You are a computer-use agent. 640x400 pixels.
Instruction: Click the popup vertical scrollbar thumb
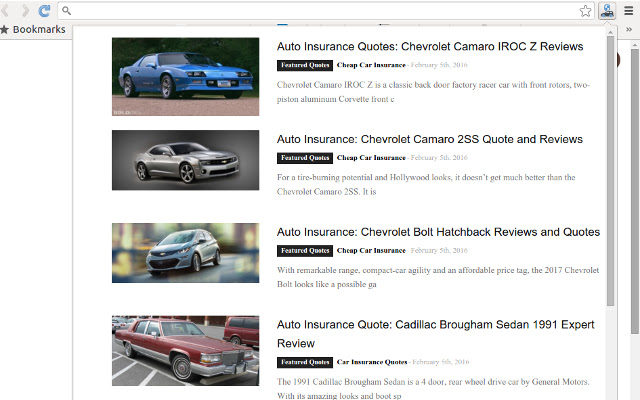coord(610,171)
